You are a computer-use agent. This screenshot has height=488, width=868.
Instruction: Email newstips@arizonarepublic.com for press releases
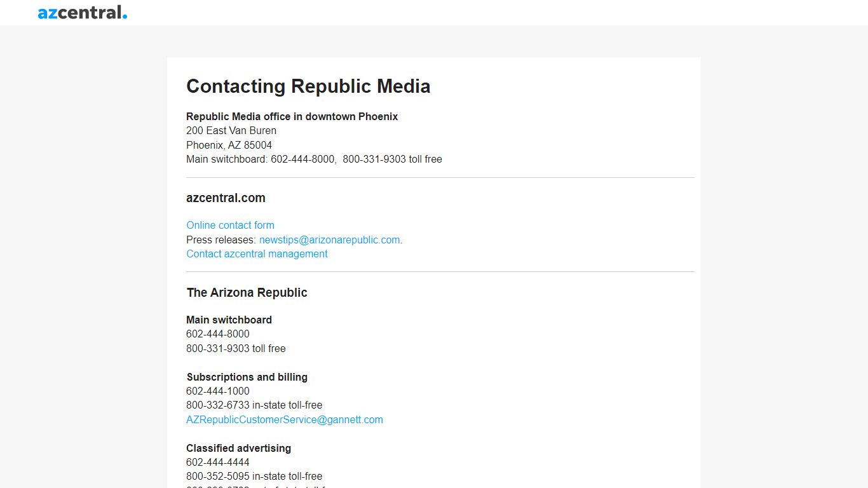(x=330, y=240)
